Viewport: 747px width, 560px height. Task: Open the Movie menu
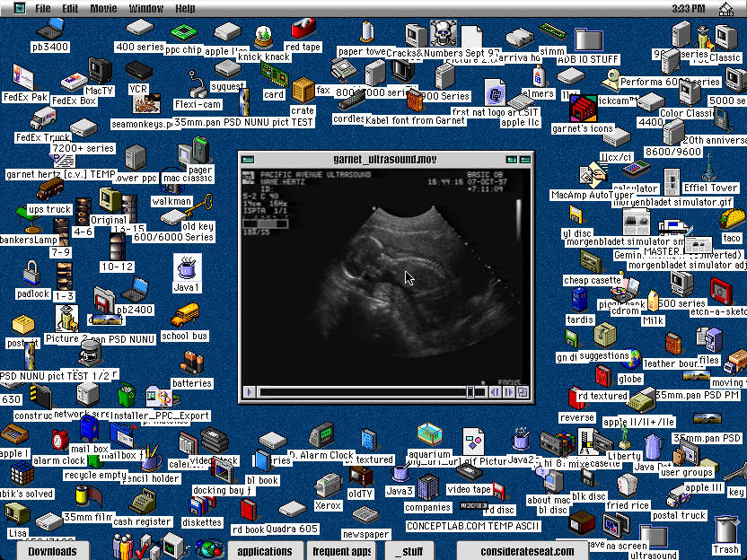click(103, 8)
